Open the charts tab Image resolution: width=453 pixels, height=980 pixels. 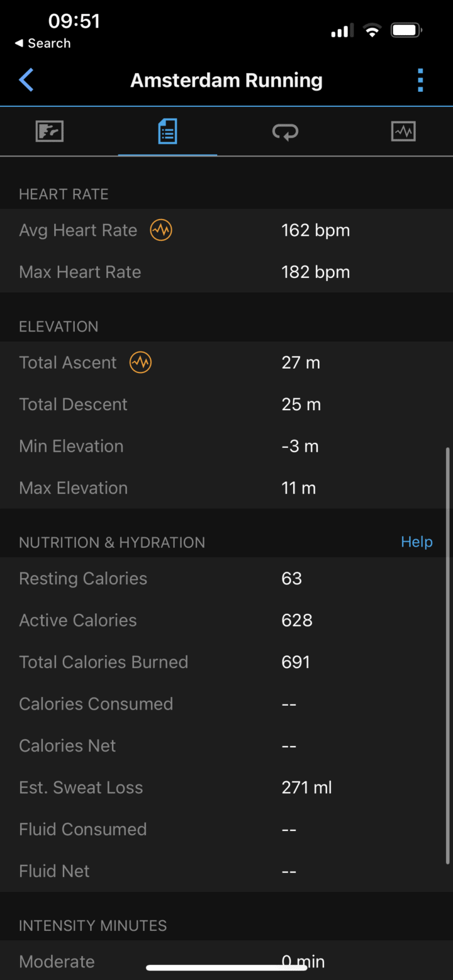click(x=403, y=131)
